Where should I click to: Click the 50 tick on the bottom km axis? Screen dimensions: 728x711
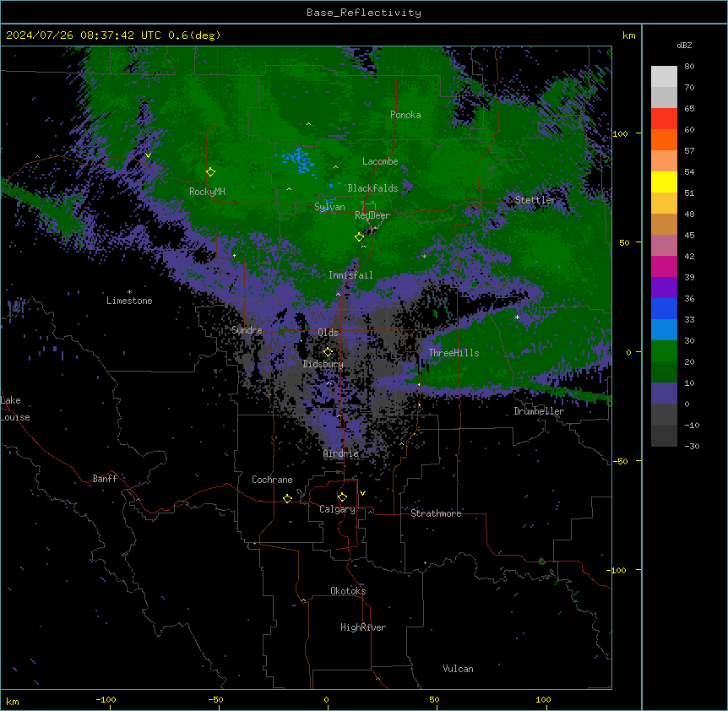click(434, 699)
